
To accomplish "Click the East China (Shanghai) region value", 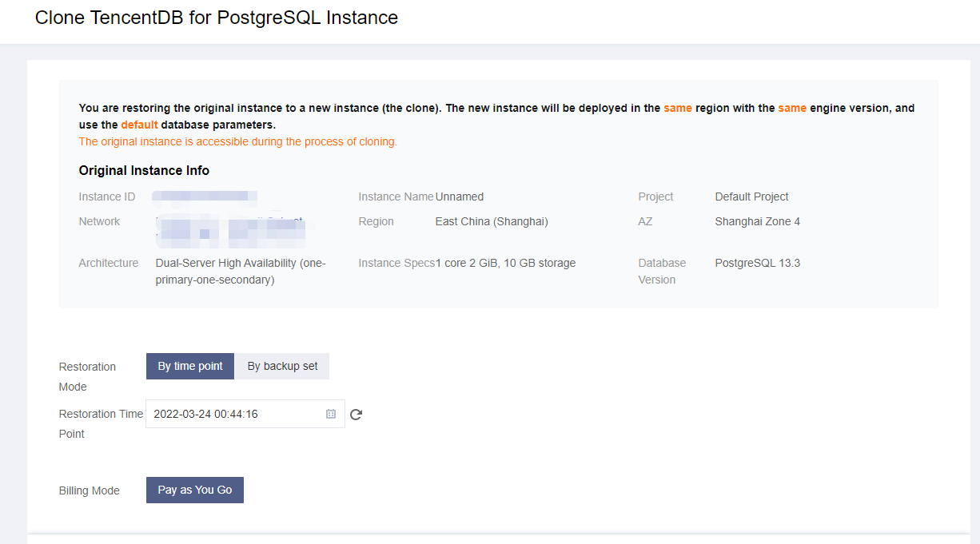I will 492,221.
